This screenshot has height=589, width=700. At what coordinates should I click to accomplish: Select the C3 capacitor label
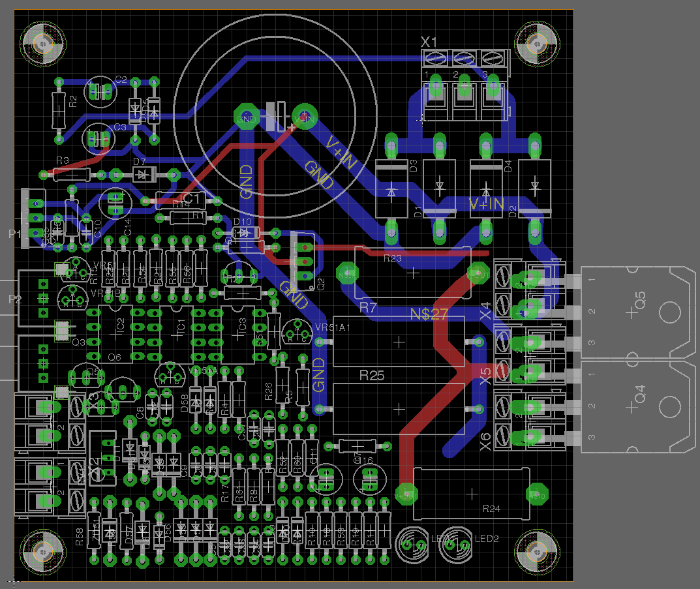coord(120,127)
